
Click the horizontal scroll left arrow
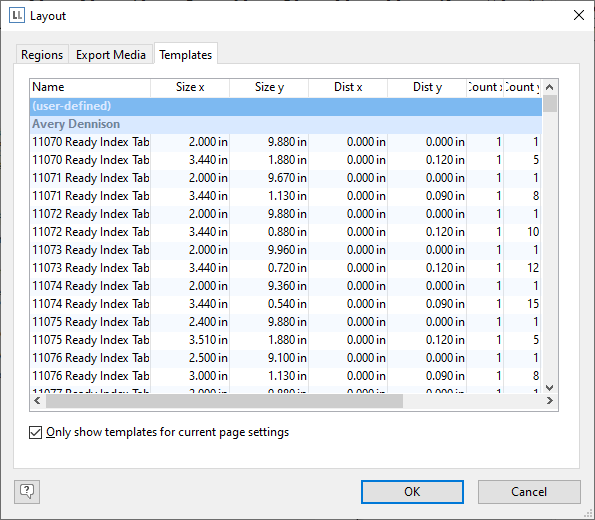[x=37, y=400]
